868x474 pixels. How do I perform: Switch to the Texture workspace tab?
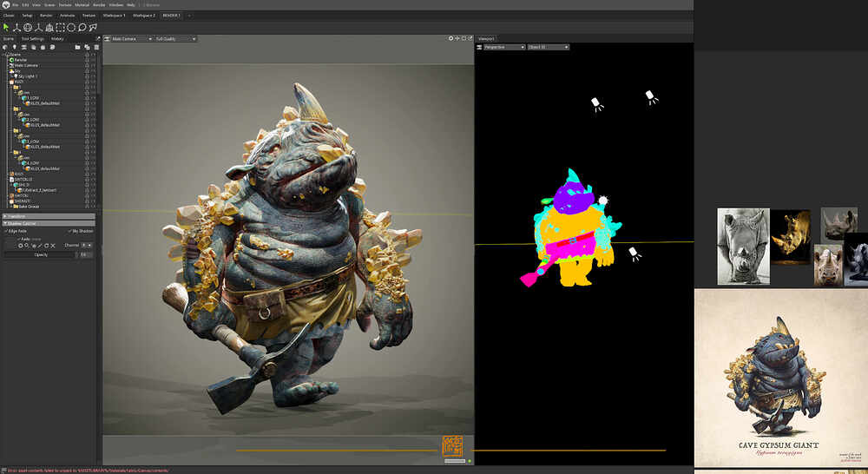pyautogui.click(x=89, y=16)
